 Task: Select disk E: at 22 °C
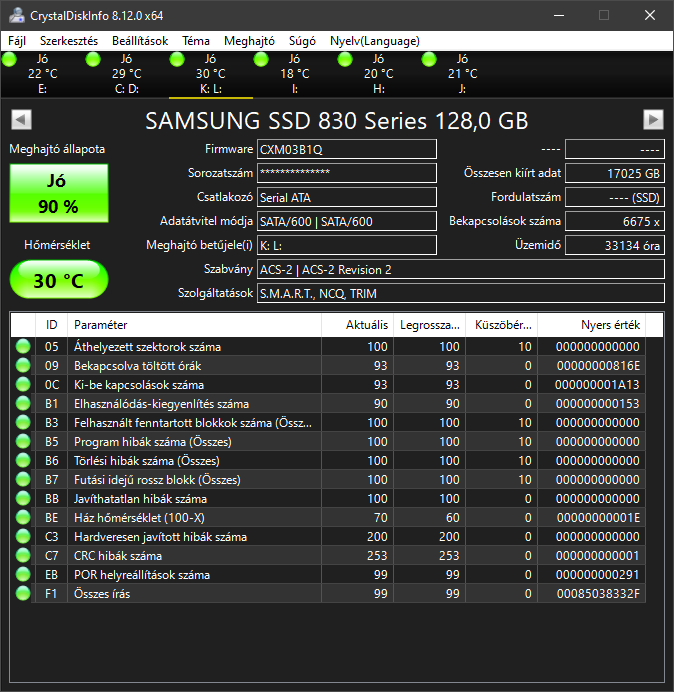click(x=42, y=74)
